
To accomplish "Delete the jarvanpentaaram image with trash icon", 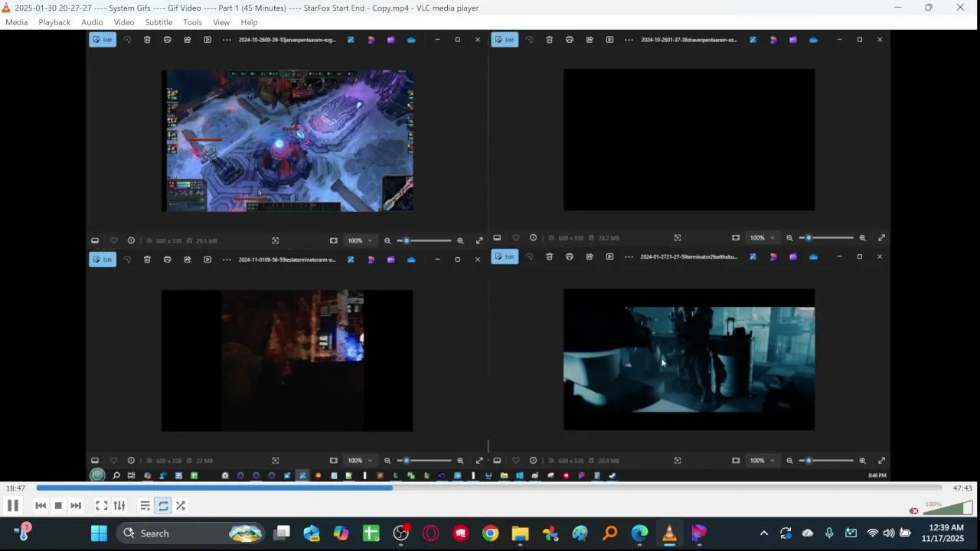I will pyautogui.click(x=147, y=40).
